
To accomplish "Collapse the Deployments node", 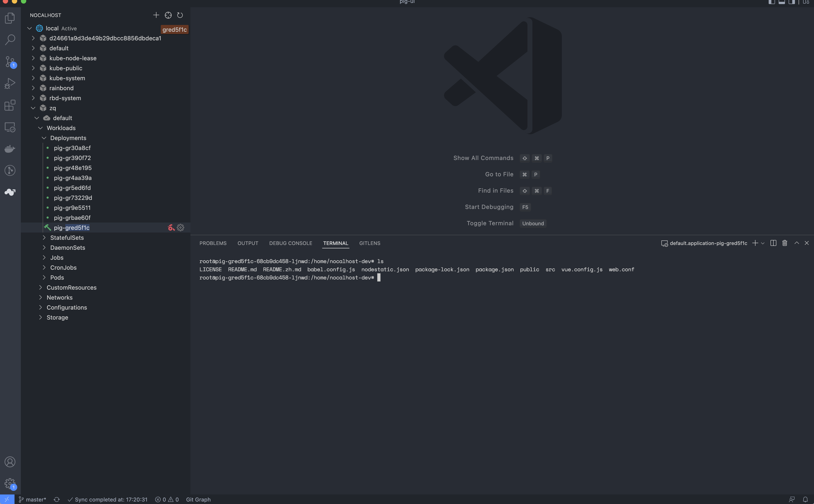I will (x=44, y=138).
